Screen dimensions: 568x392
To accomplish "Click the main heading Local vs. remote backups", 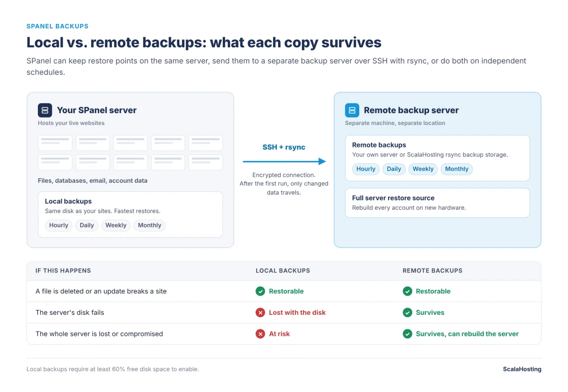I will (204, 42).
